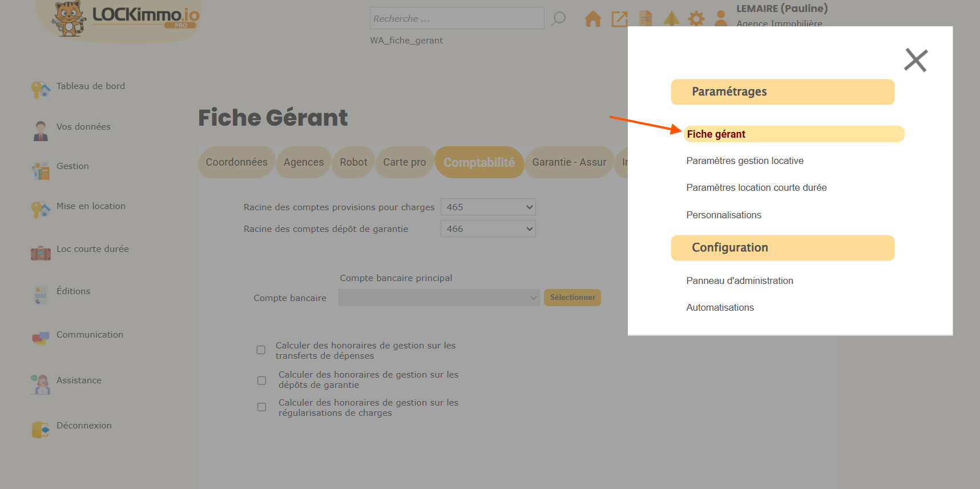Open Panneau d'administration menu entry
The image size is (980, 489).
coord(739,280)
